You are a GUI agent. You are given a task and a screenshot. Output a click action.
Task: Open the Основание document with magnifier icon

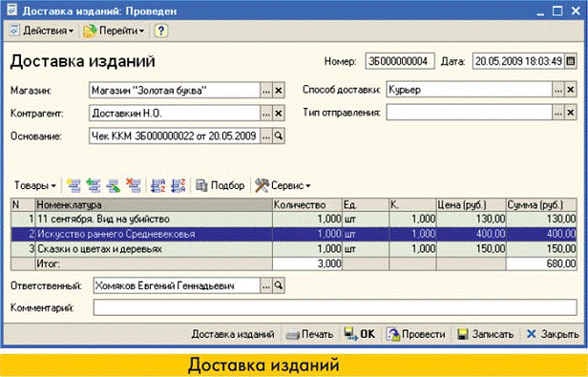[x=279, y=136]
